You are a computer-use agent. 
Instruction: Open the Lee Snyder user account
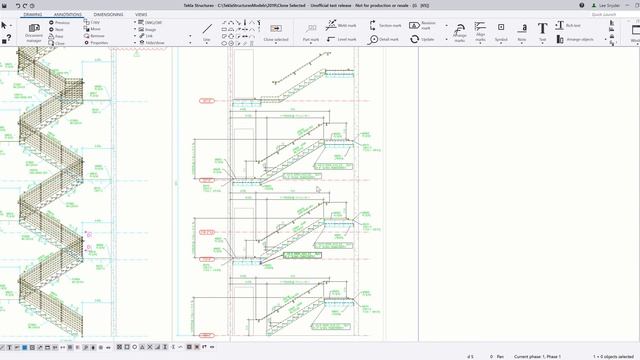point(606,5)
